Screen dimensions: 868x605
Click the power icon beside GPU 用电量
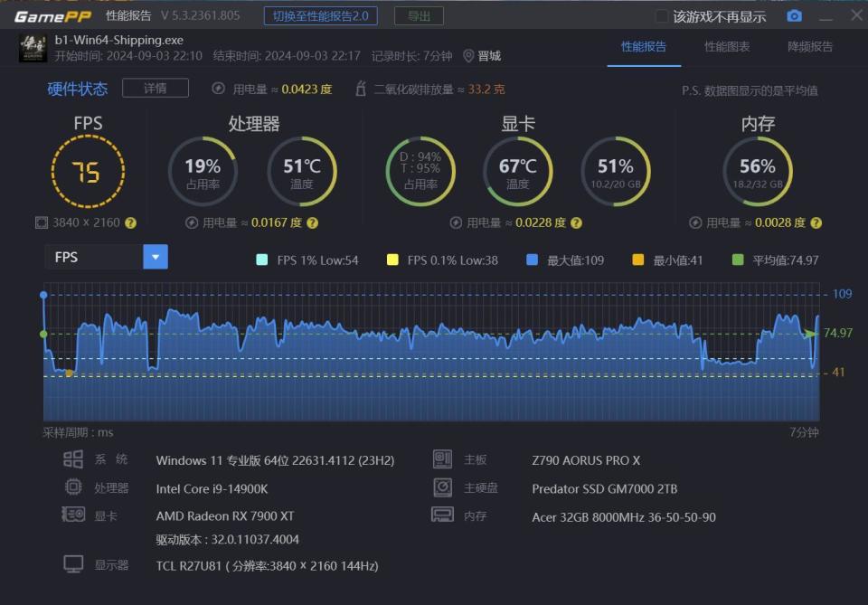point(456,222)
